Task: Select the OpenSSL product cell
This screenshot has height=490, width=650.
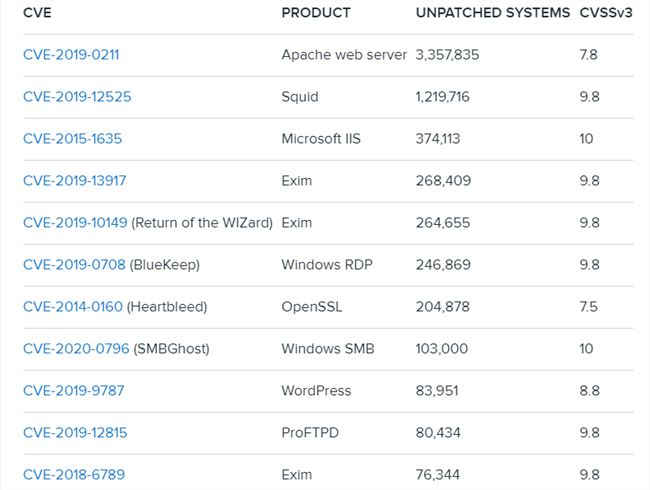Action: pos(312,307)
